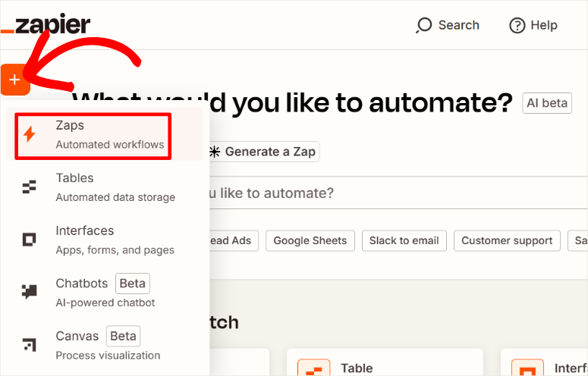Click the Help question mark icon

[517, 26]
